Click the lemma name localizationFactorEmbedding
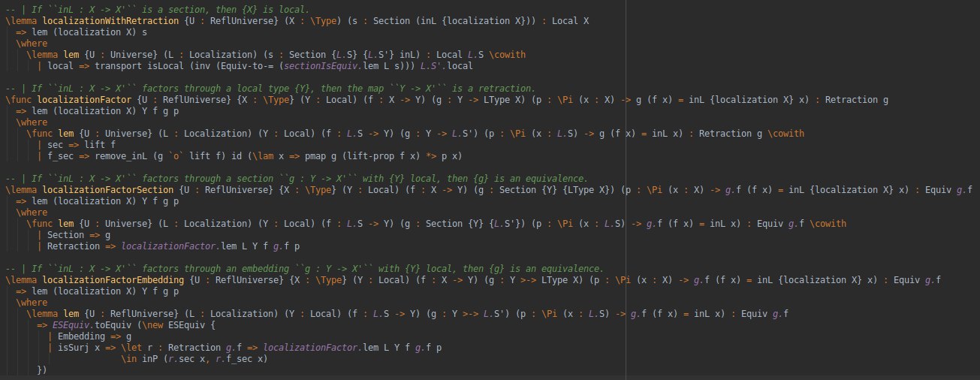Viewport: 980px width, 380px height. tap(112, 279)
